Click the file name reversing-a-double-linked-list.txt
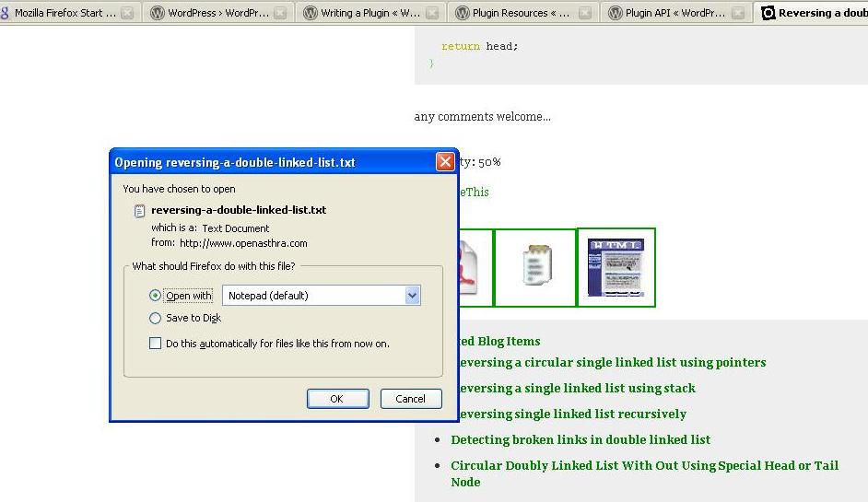The image size is (868, 502). (239, 210)
